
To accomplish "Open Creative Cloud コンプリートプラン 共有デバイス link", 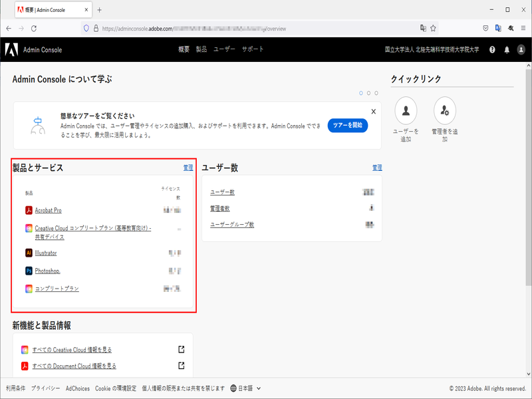I will pyautogui.click(x=93, y=232).
